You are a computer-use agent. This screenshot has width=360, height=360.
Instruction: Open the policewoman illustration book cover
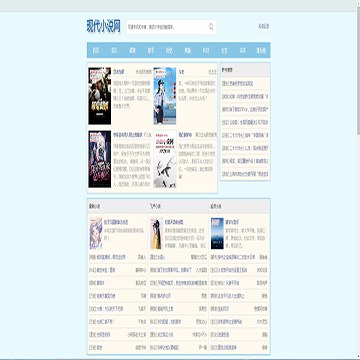pyautogui.click(x=165, y=96)
